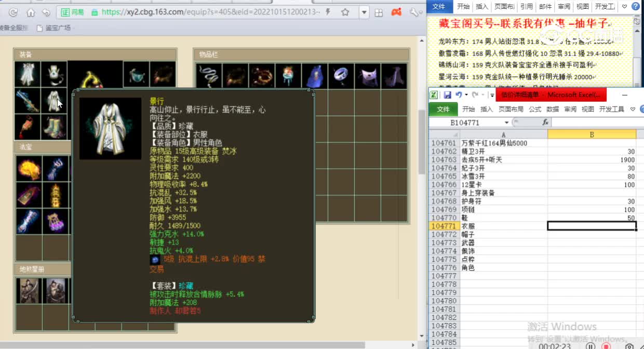
Task: Open the 鉴宝广场 bookmark
Action: pos(54,28)
